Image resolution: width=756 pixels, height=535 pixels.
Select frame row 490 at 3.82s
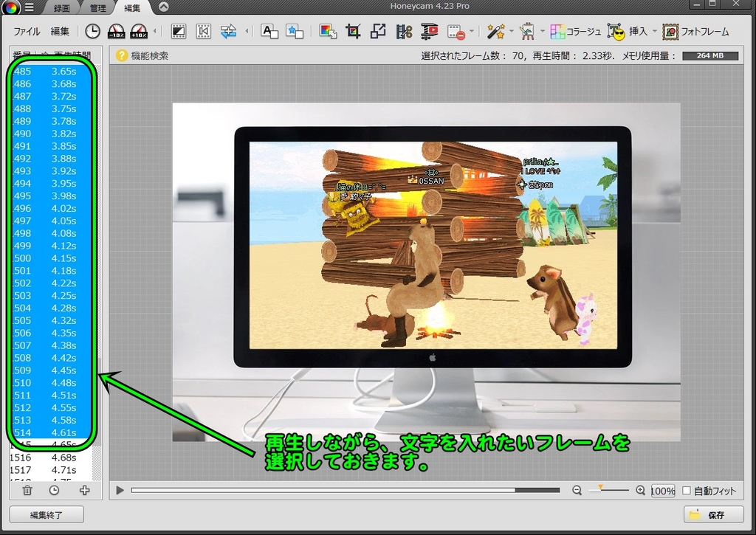point(51,134)
